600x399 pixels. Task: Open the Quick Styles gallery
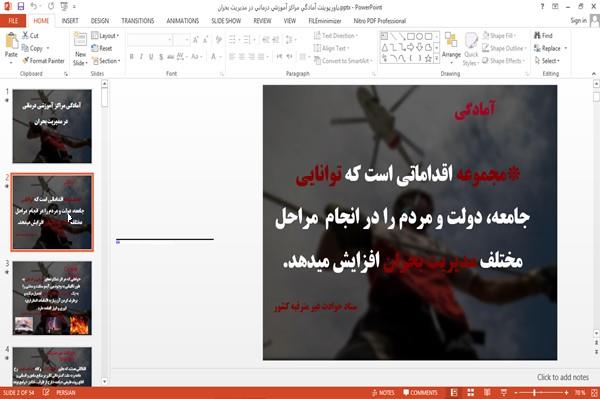tap(471, 49)
